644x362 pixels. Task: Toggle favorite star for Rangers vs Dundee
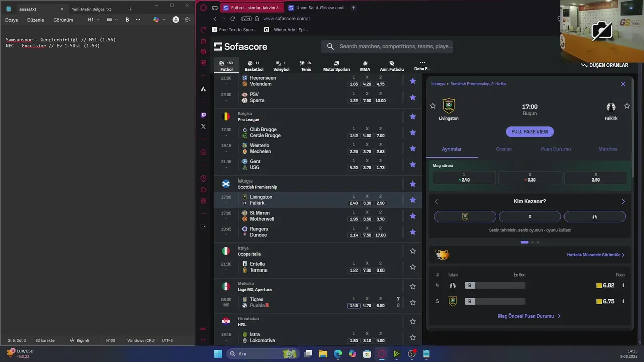413,232
